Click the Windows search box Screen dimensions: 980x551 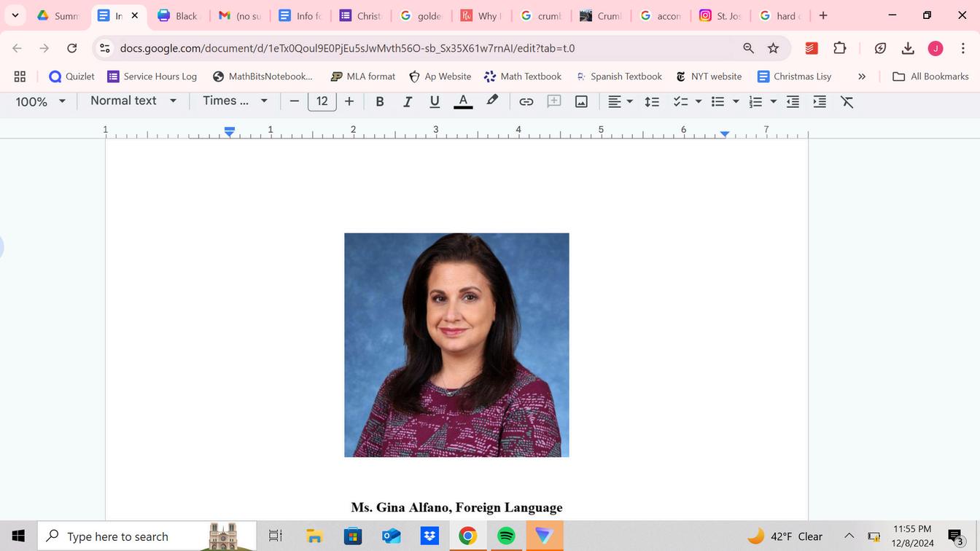147,536
